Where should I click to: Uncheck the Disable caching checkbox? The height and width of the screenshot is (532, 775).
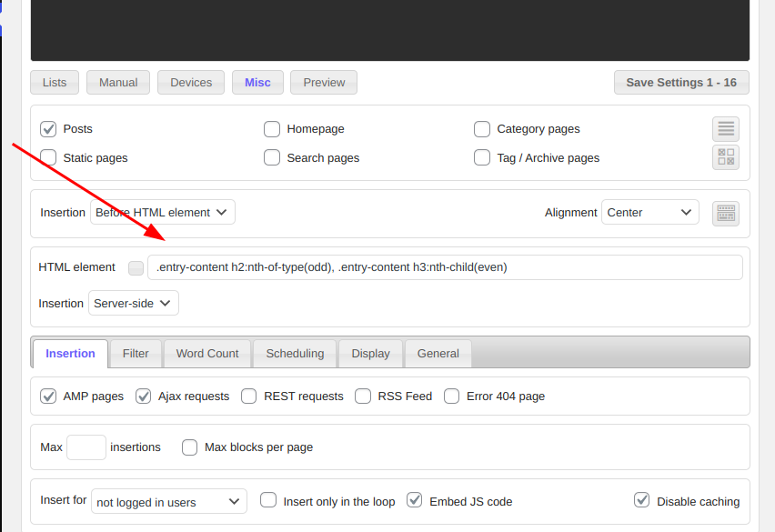click(x=642, y=500)
